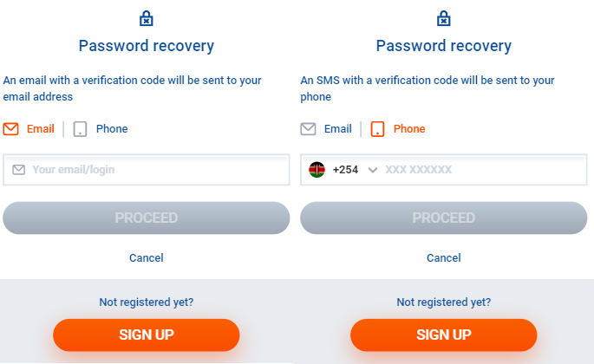Viewport: 594px width, 364px height.
Task: Open the +254 country code selector
Action: 345,170
